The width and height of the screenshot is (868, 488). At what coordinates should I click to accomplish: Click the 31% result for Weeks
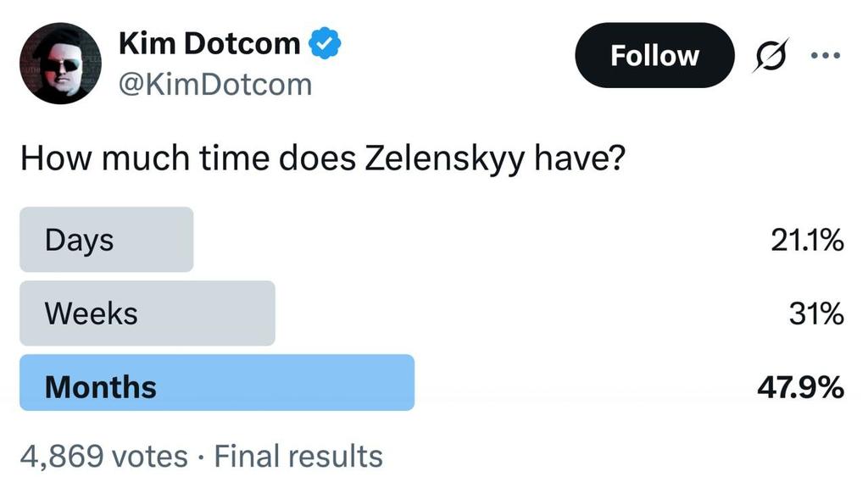pyautogui.click(x=815, y=314)
